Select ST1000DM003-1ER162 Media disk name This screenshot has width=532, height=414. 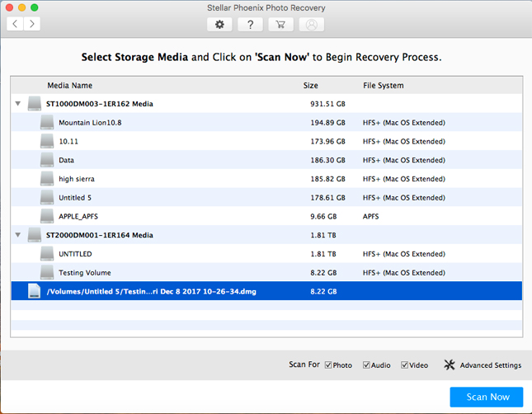100,104
